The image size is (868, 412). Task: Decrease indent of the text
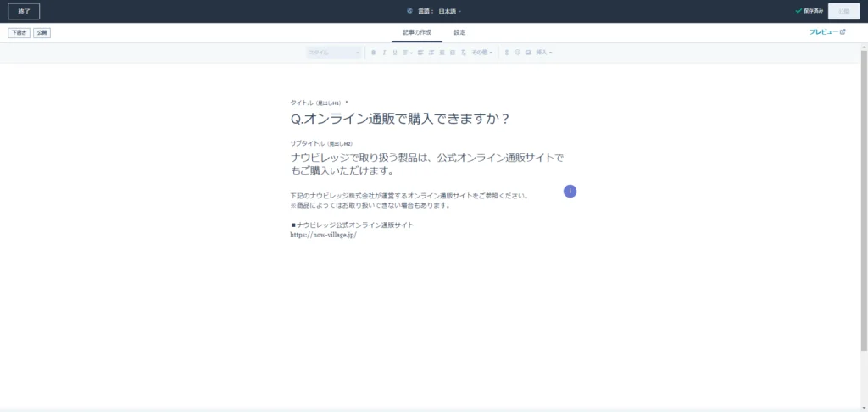pyautogui.click(x=442, y=53)
